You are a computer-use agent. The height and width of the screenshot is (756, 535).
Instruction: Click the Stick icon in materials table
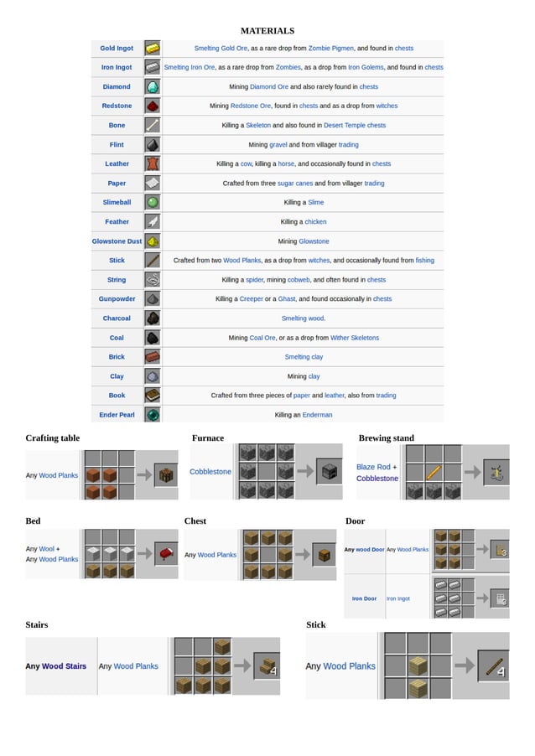click(x=153, y=261)
